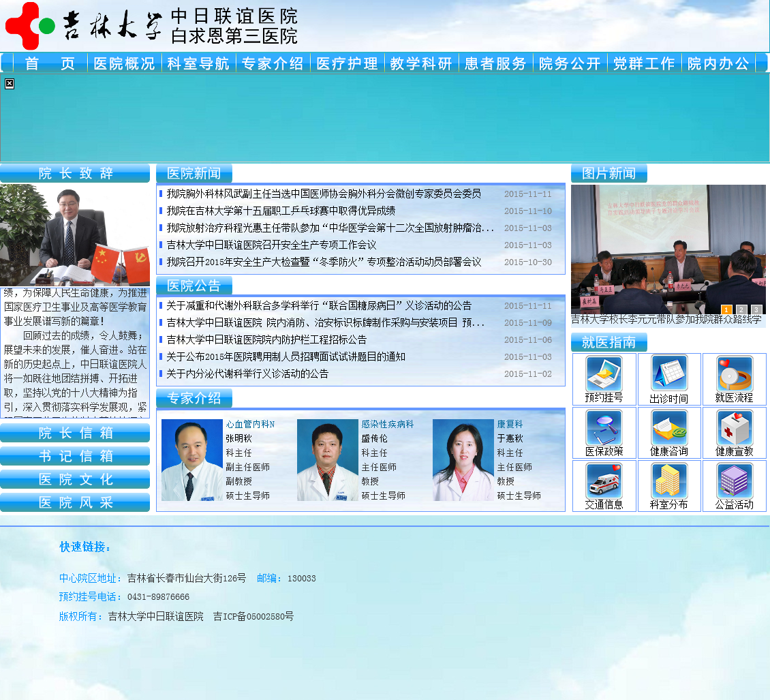770x700 pixels.
Task: Open 医院概况 menu item
Action: coord(124,63)
